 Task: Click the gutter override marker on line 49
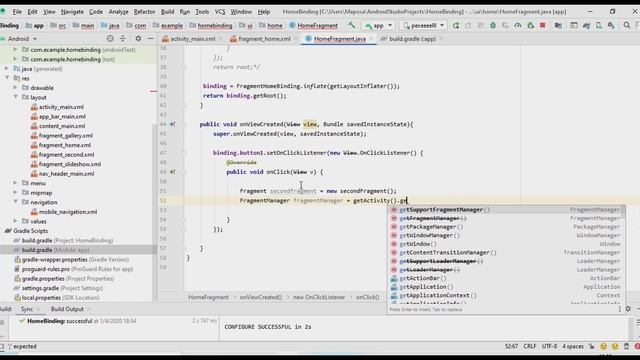pos(173,172)
